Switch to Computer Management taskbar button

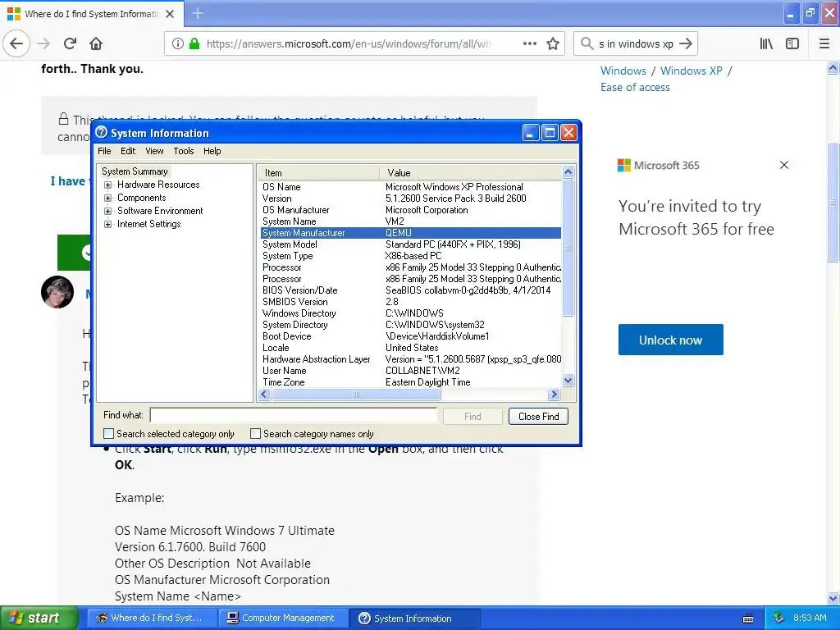click(282, 618)
